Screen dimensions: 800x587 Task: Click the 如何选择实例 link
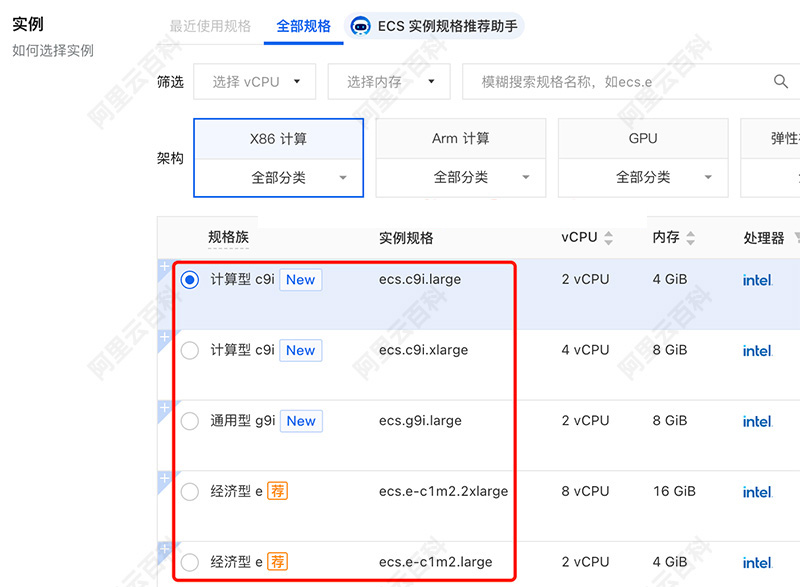click(x=53, y=50)
